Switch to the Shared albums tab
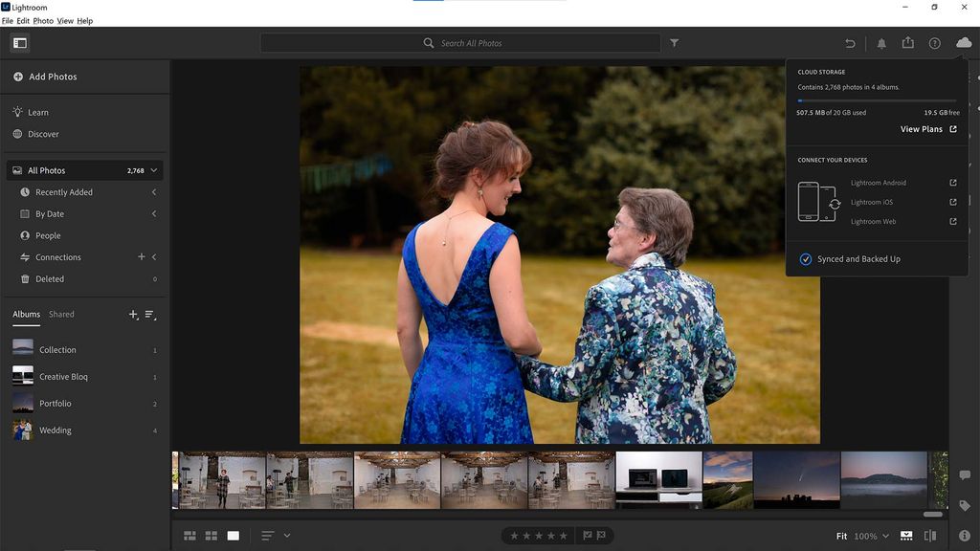 click(61, 314)
